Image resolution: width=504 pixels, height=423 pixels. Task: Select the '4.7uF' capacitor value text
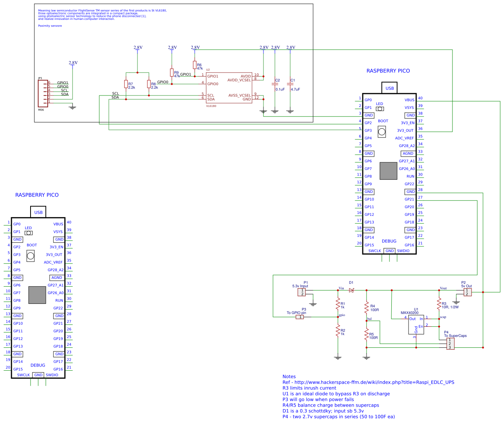[x=295, y=89]
